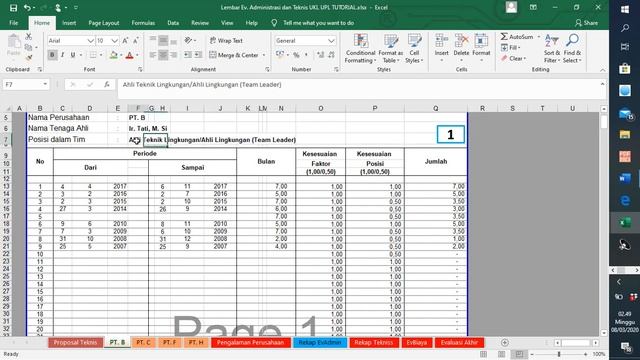Open the File menu
The width and height of the screenshot is (640, 360).
[x=13, y=23]
